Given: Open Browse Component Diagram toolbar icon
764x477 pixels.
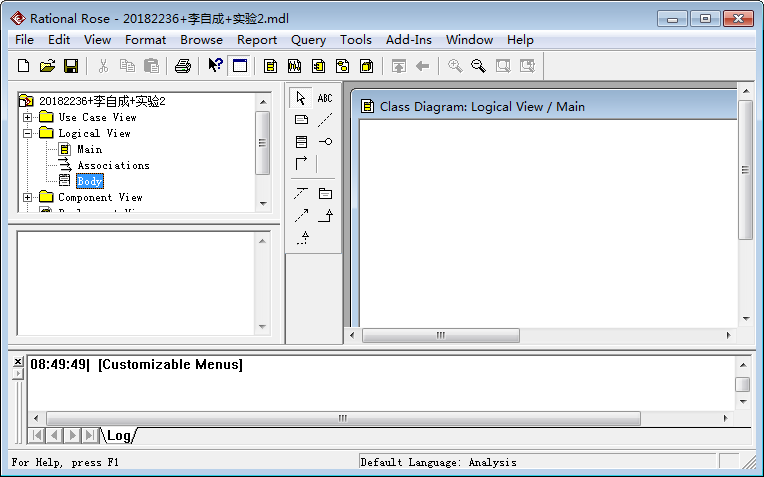Looking at the screenshot, I should (x=319, y=66).
